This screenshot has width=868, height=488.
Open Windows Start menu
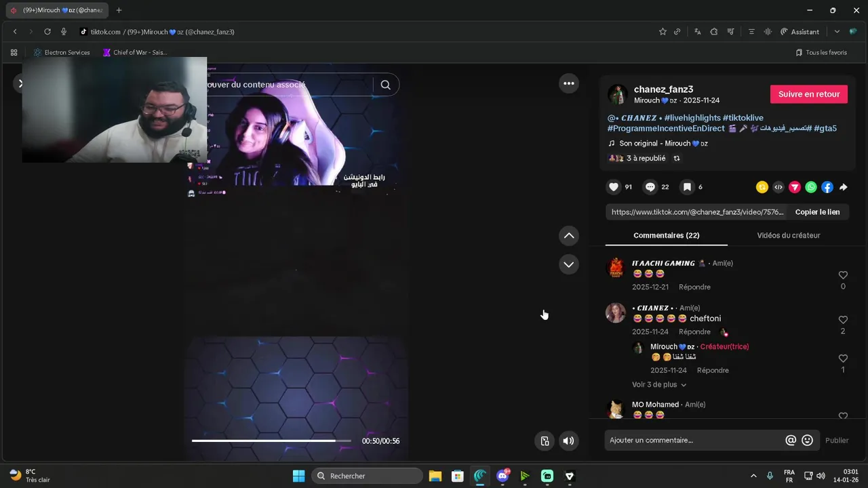[x=298, y=476]
